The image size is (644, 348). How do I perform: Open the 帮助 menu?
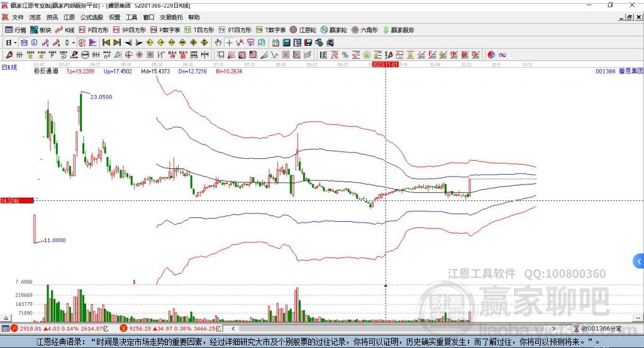click(194, 17)
